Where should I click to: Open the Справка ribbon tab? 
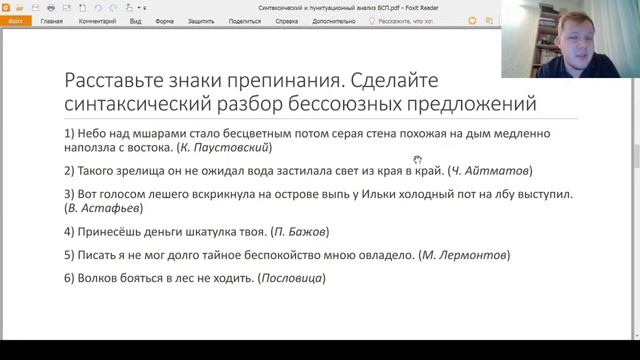[x=287, y=21]
